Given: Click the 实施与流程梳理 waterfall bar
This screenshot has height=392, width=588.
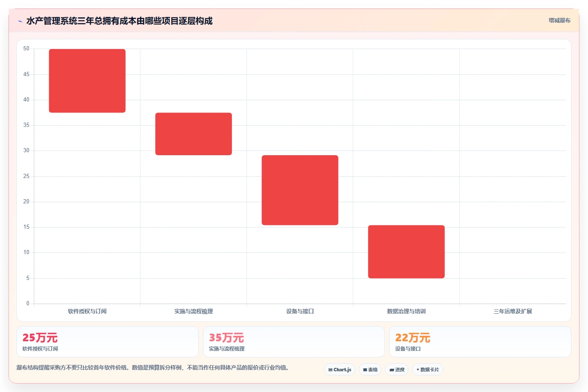Looking at the screenshot, I should (194, 134).
